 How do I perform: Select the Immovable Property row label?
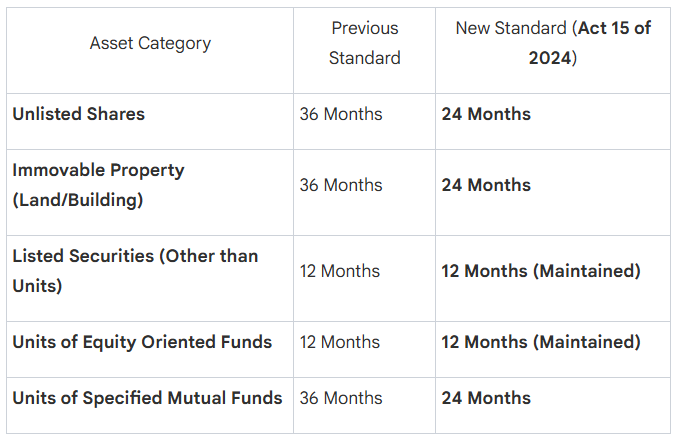pos(98,170)
